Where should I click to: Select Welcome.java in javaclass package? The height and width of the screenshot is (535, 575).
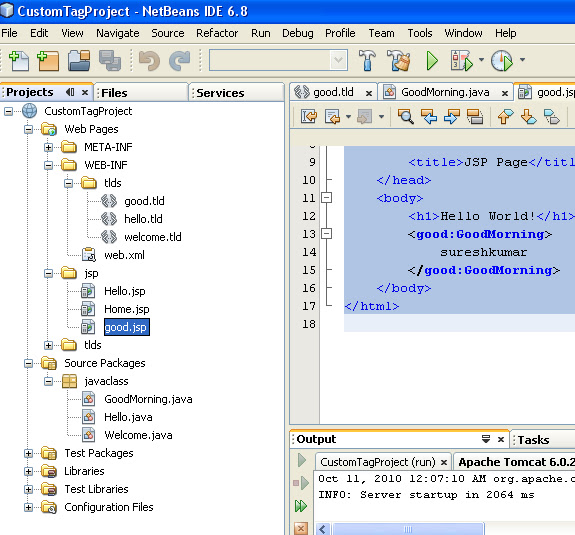pyautogui.click(x=138, y=435)
